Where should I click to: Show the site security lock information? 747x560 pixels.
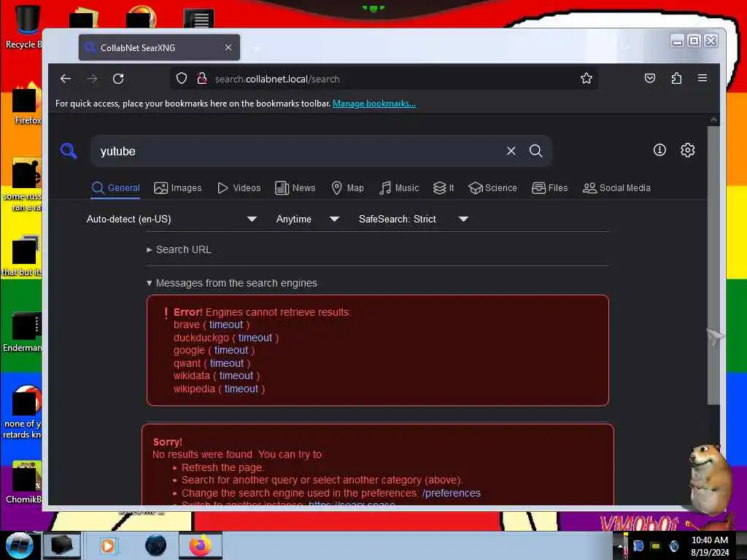point(202,78)
